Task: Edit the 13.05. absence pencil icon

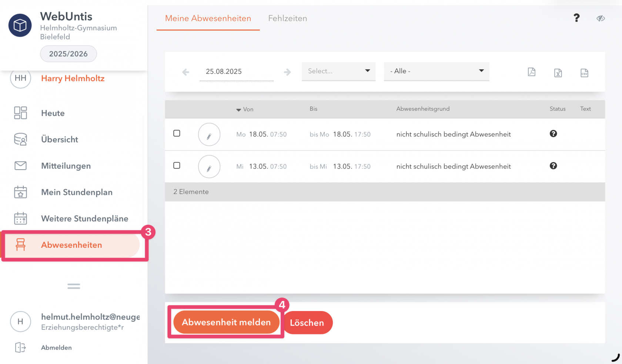Action: click(209, 167)
